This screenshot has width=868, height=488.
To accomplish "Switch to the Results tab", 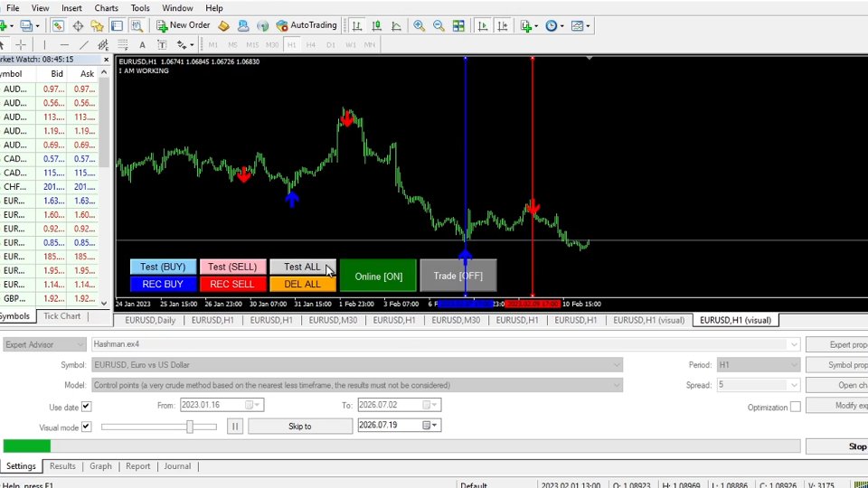I will pyautogui.click(x=62, y=466).
